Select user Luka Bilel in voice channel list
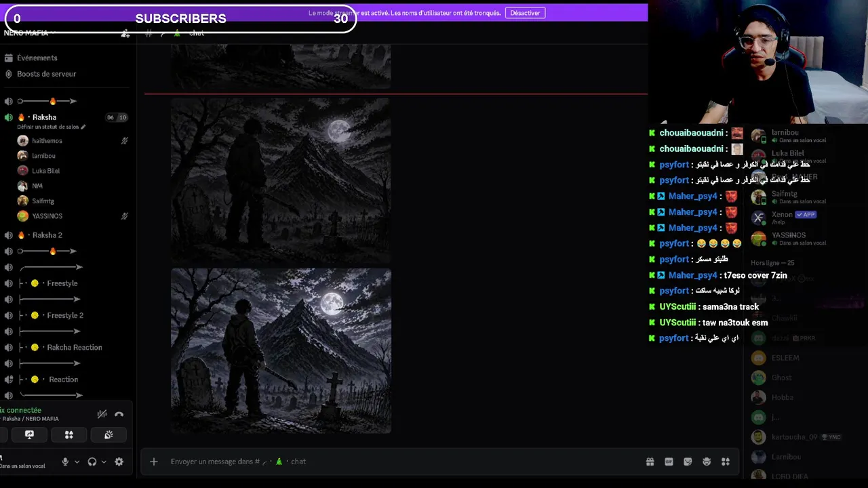Viewport: 868px width, 488px height. pyautogui.click(x=45, y=171)
